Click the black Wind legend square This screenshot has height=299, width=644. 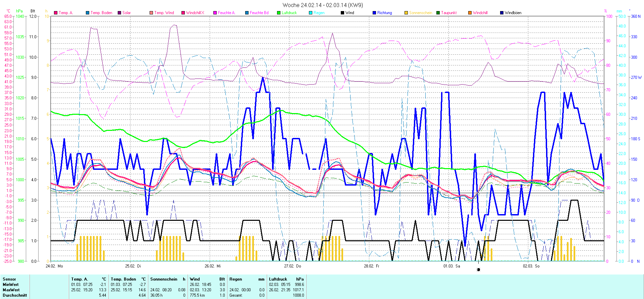342,13
